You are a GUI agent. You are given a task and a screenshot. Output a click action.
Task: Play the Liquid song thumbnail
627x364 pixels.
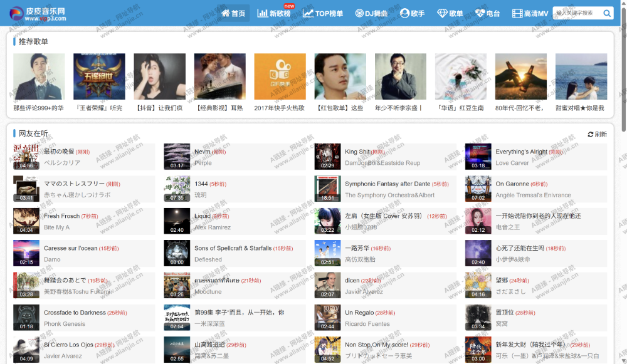point(177,221)
